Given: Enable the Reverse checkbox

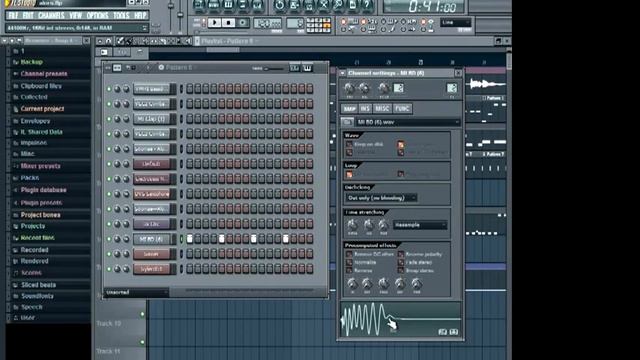Looking at the screenshot, I should [x=349, y=271].
